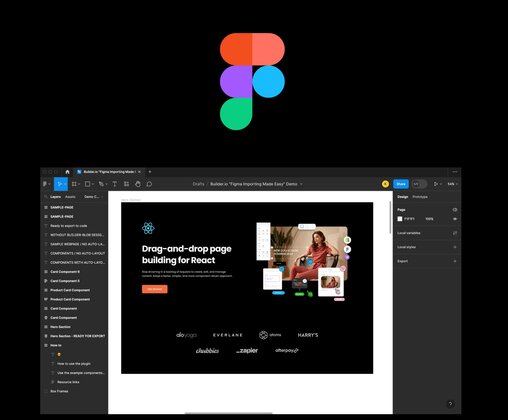This screenshot has width=508, height=420.
Task: Select the Rectangle shape tool
Action: (x=87, y=184)
